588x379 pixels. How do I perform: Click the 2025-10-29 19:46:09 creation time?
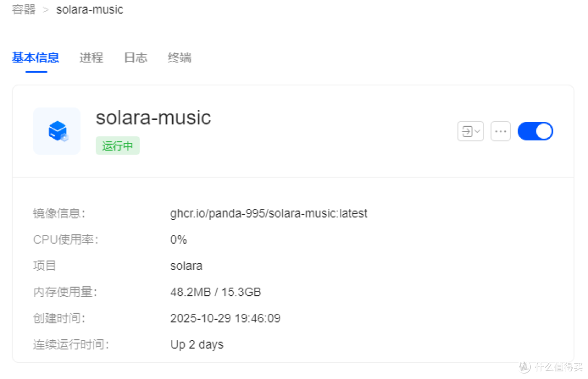(225, 318)
